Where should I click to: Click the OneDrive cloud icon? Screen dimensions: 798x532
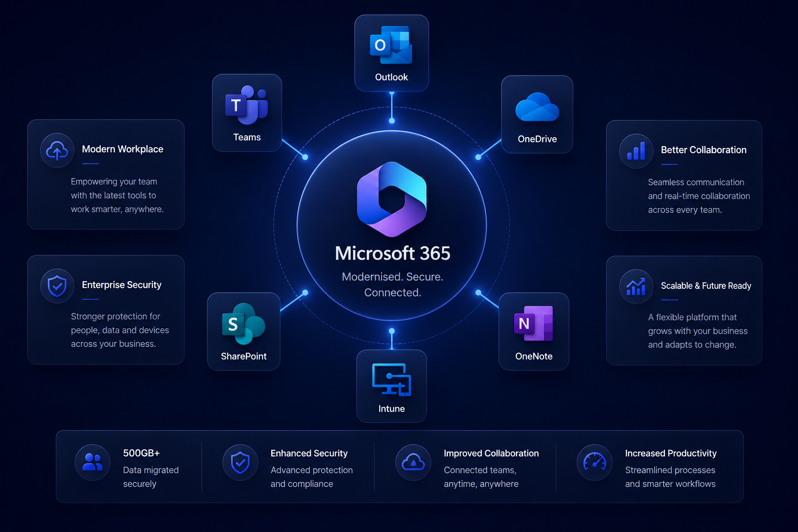pyautogui.click(x=537, y=107)
